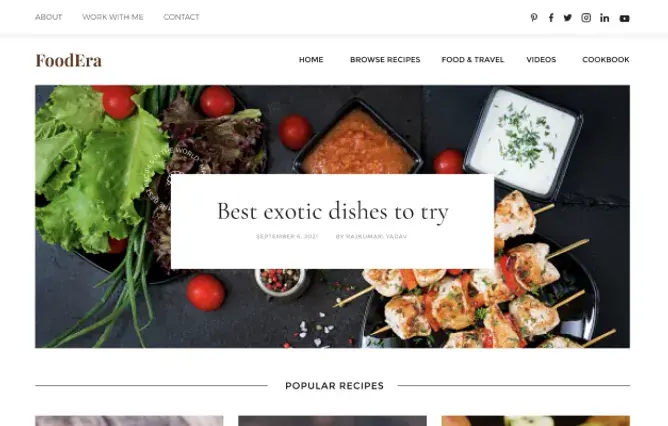Open the Pinterest social icon
The image size is (668, 426).
pyautogui.click(x=534, y=17)
